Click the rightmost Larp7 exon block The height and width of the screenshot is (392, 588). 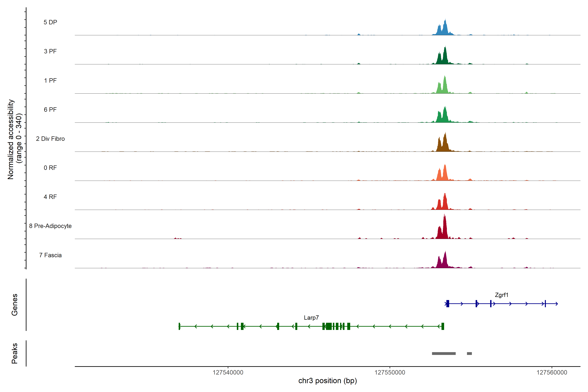pos(443,326)
